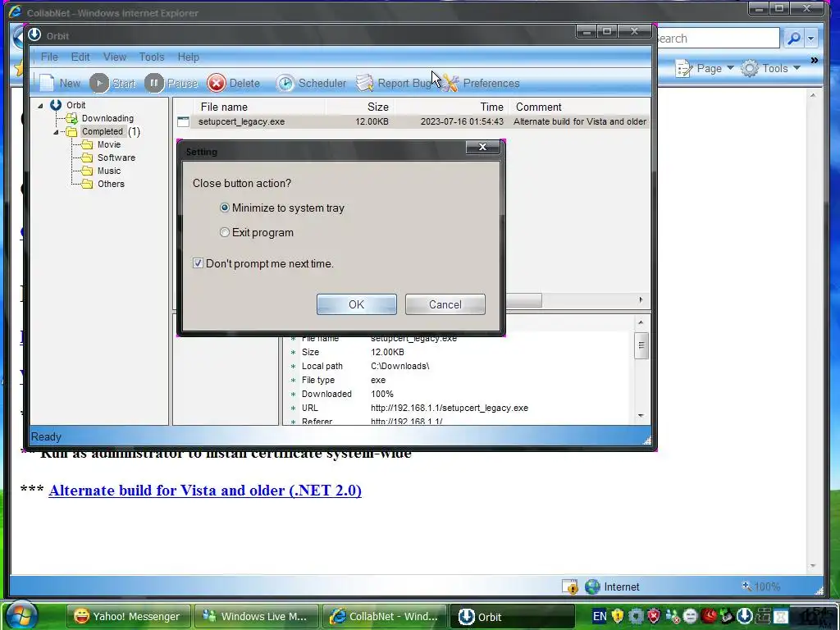Click the security padlock icon in IE status bar
Screen dimensions: 840x630
coord(570,587)
